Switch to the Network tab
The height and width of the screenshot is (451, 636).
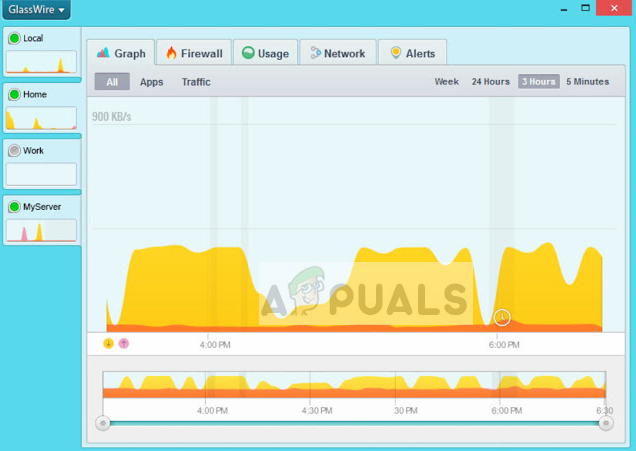tap(338, 53)
